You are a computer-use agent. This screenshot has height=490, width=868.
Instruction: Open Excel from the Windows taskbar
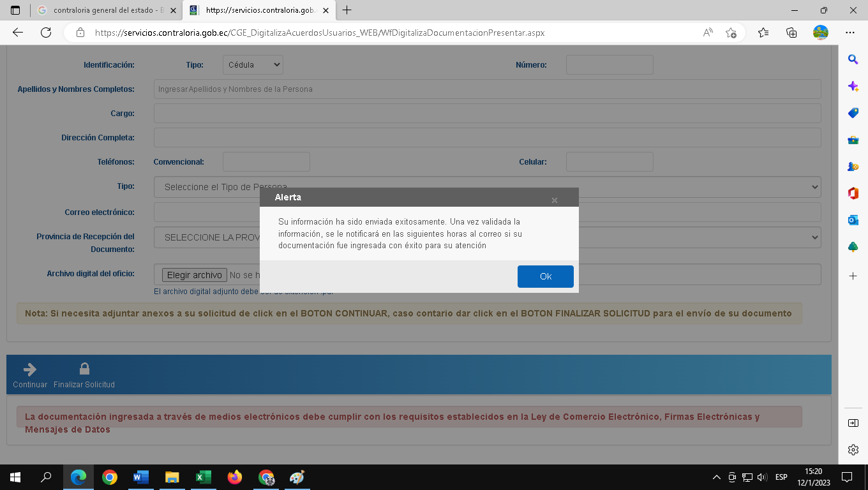(x=203, y=477)
